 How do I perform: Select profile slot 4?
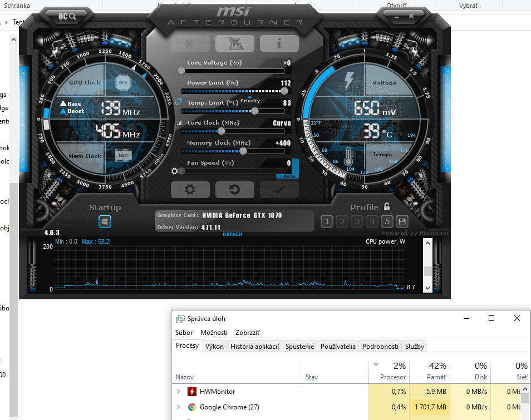372,221
